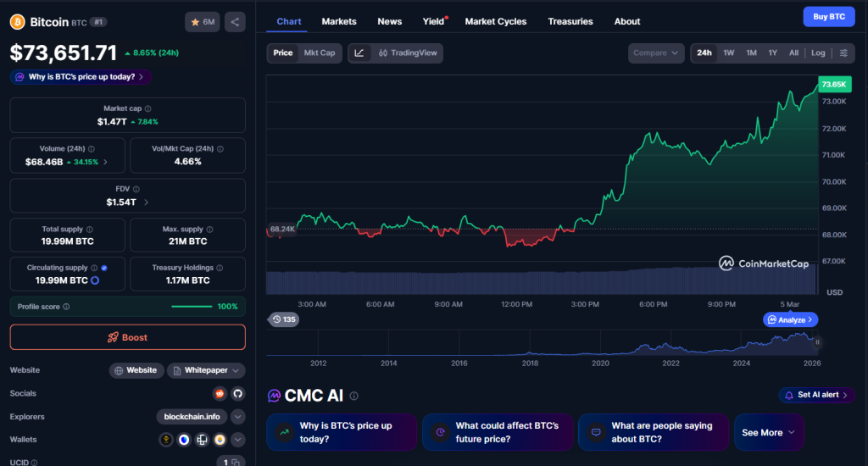
Task: Toggle the Log scale option
Action: [818, 53]
